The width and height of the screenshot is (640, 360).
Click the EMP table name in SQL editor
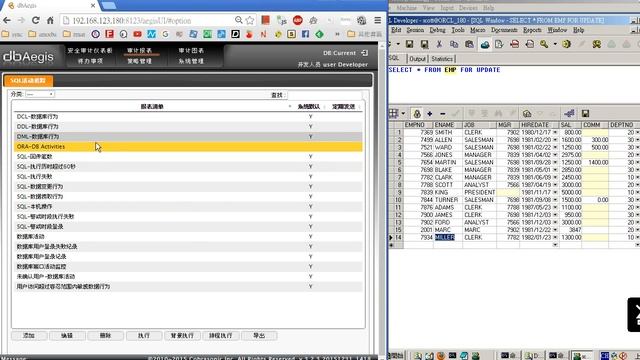[x=450, y=70]
